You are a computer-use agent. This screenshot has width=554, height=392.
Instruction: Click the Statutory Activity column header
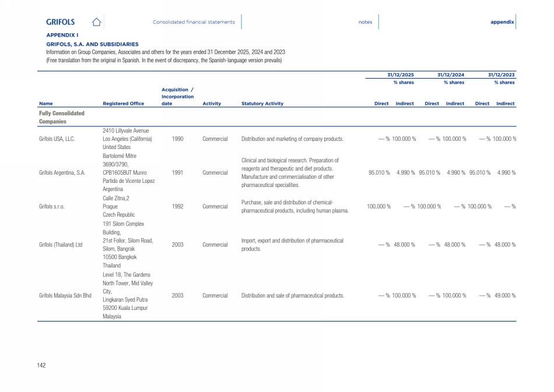click(262, 104)
